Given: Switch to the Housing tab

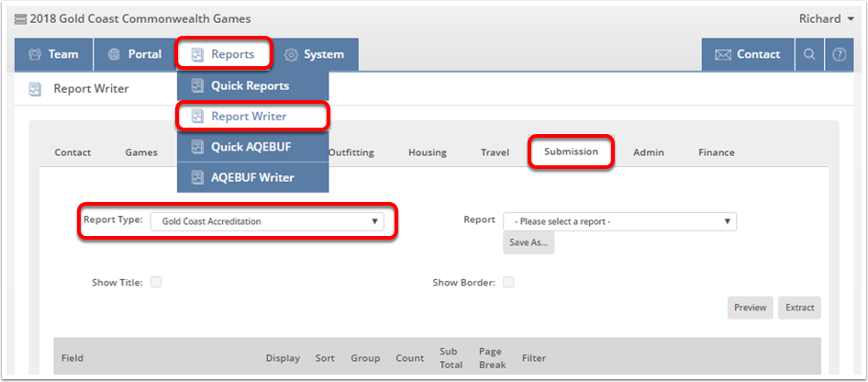Looking at the screenshot, I should [428, 152].
